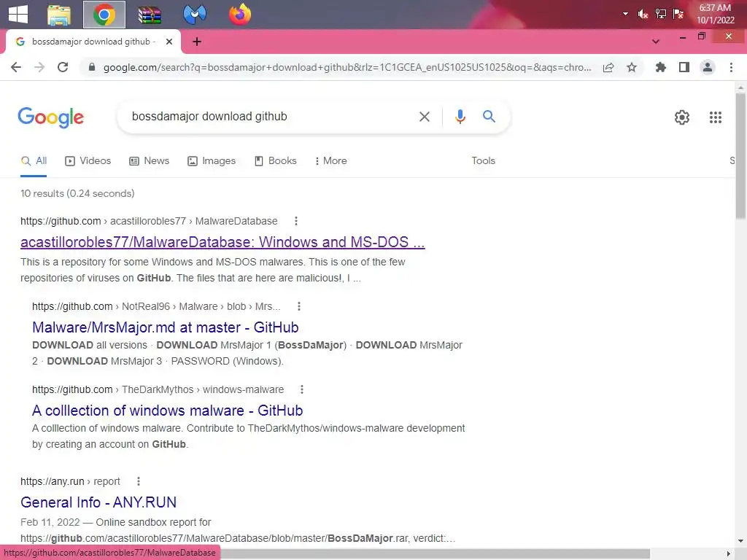Click the horizontal scrollbar thumb
Image resolution: width=747 pixels, height=560 pixels.
(435, 553)
